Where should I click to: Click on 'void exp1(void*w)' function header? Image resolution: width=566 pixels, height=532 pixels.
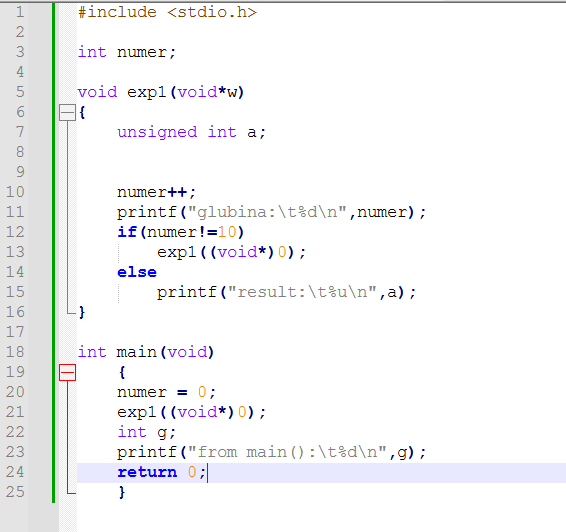(161, 92)
